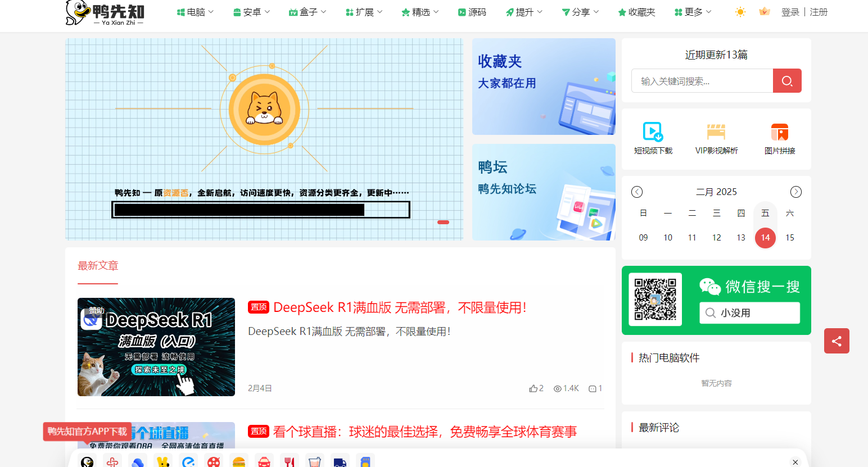Viewport: 868px width, 467px height.
Task: Go to previous month in calendar
Action: tap(637, 192)
